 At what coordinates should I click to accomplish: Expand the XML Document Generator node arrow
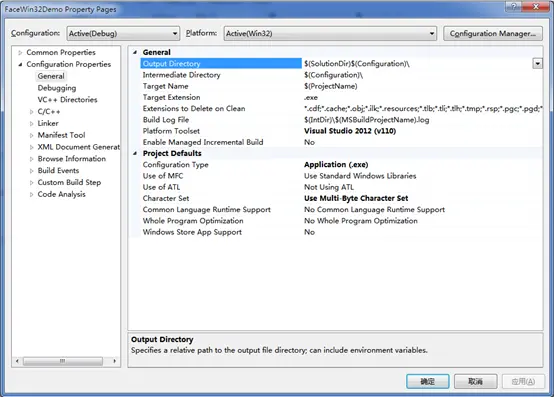click(x=31, y=147)
